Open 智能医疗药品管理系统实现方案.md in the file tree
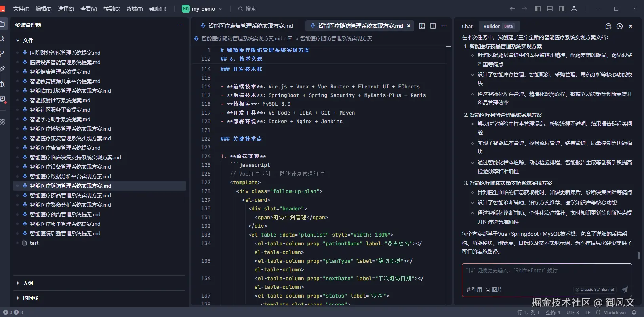Screen dimensions: 644x317 point(70,195)
